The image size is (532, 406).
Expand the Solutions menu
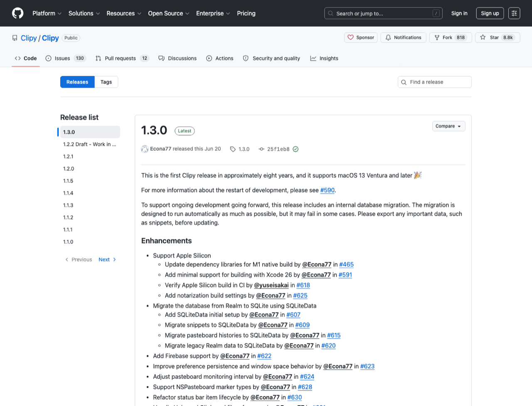click(84, 13)
